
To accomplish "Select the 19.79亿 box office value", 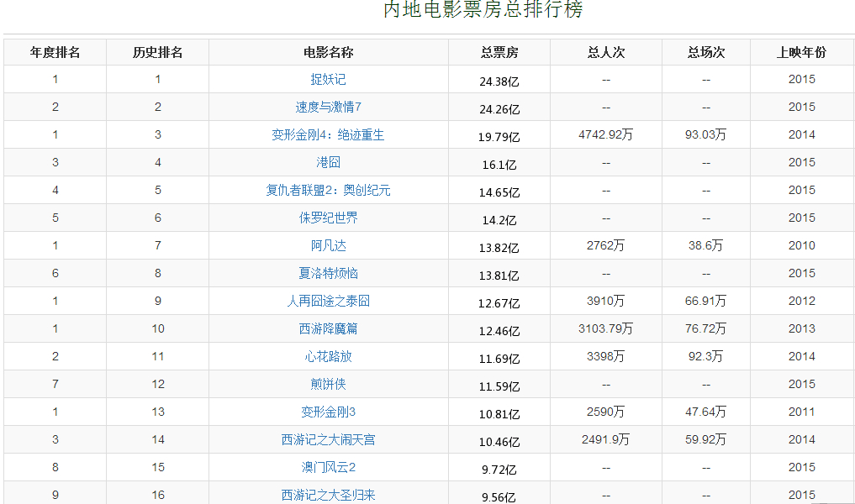I will [499, 137].
